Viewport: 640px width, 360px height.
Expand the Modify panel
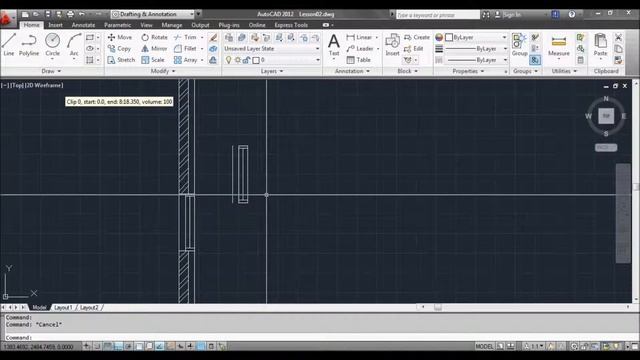[x=163, y=71]
